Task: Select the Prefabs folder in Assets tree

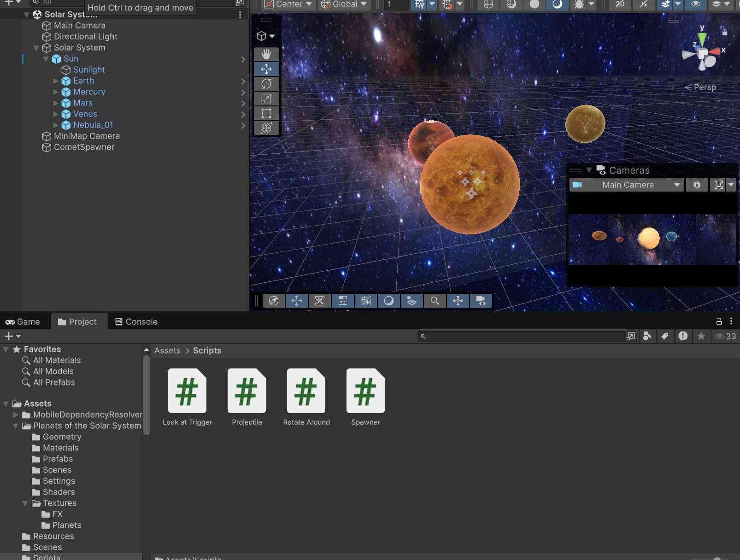Action: click(x=58, y=459)
